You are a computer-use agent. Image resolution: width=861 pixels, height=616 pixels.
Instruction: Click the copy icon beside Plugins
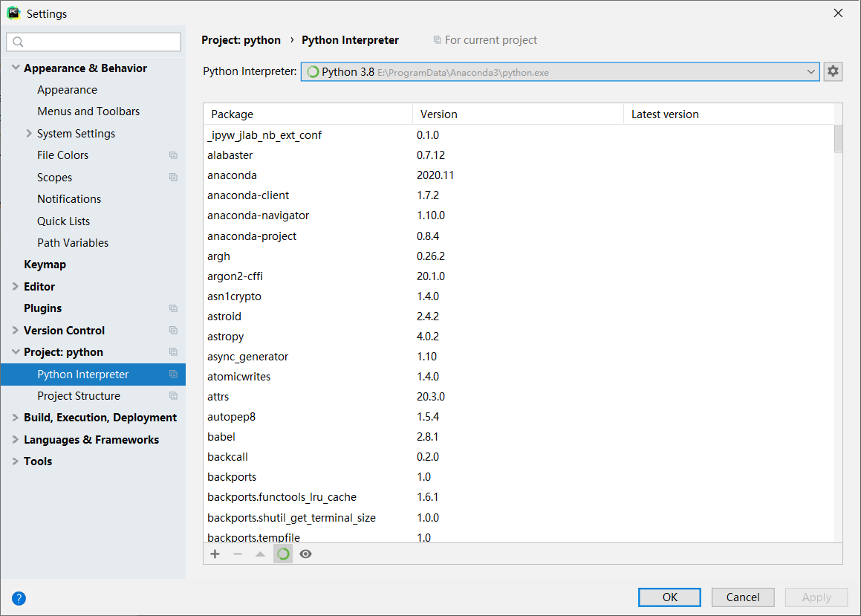coord(174,308)
